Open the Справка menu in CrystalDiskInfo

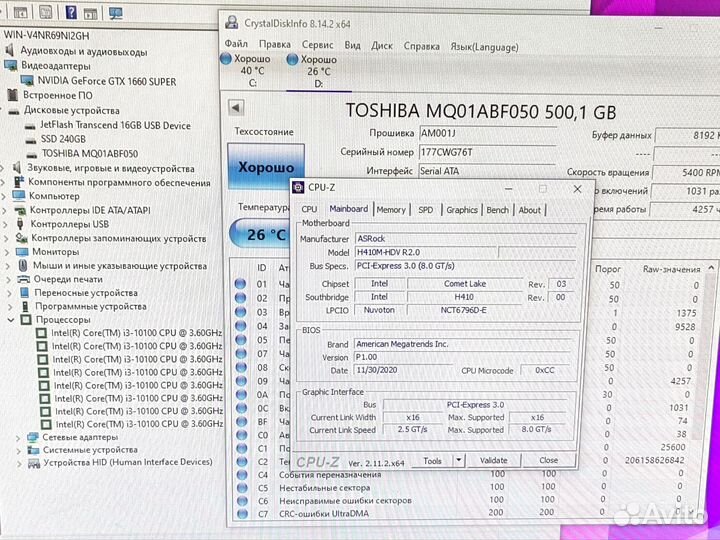(x=422, y=46)
